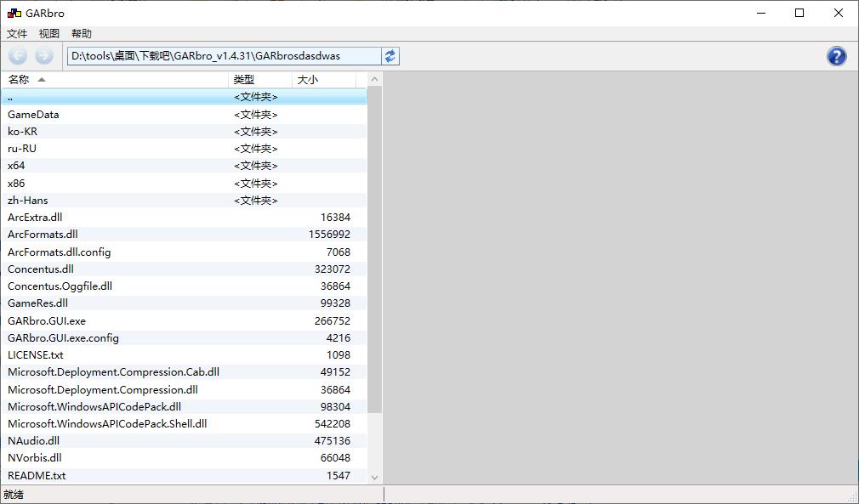Maximize the GARbro window
The image size is (859, 504).
tap(799, 13)
